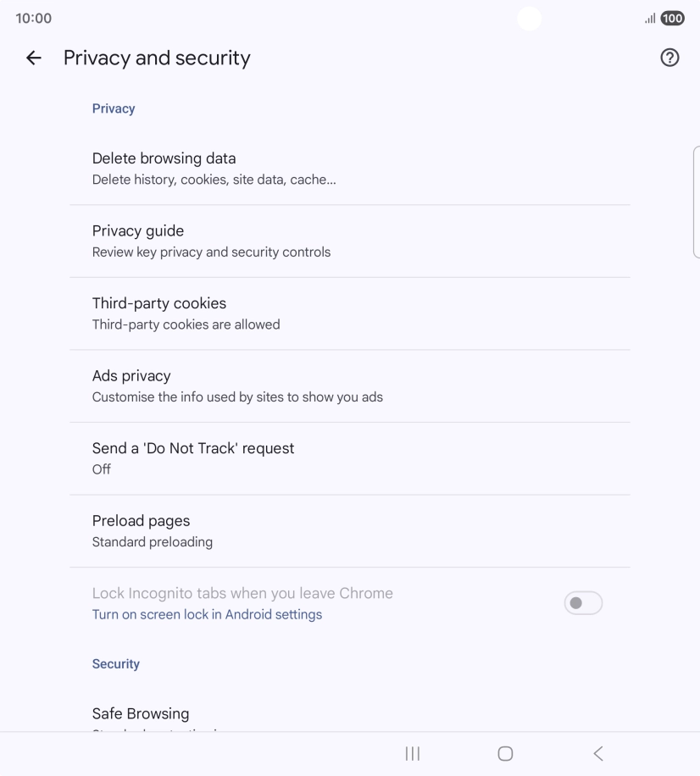Follow 'Turn on screen lock in Android settings' link
This screenshot has width=700, height=776.
click(x=207, y=614)
